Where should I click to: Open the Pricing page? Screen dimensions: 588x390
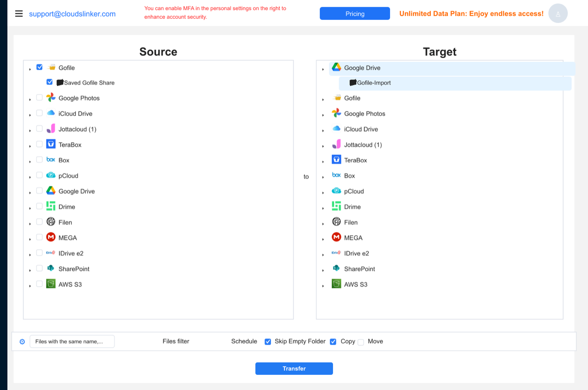click(x=355, y=14)
